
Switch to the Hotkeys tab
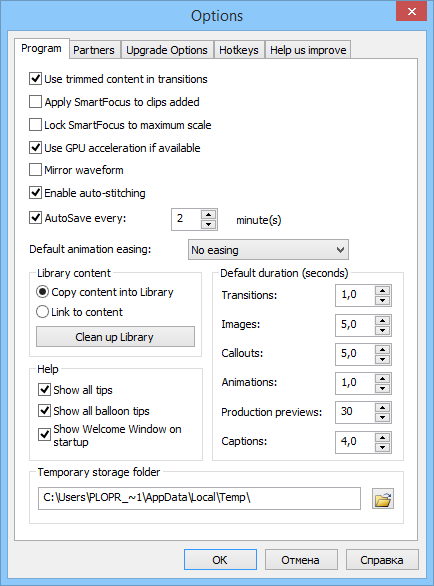click(x=239, y=50)
